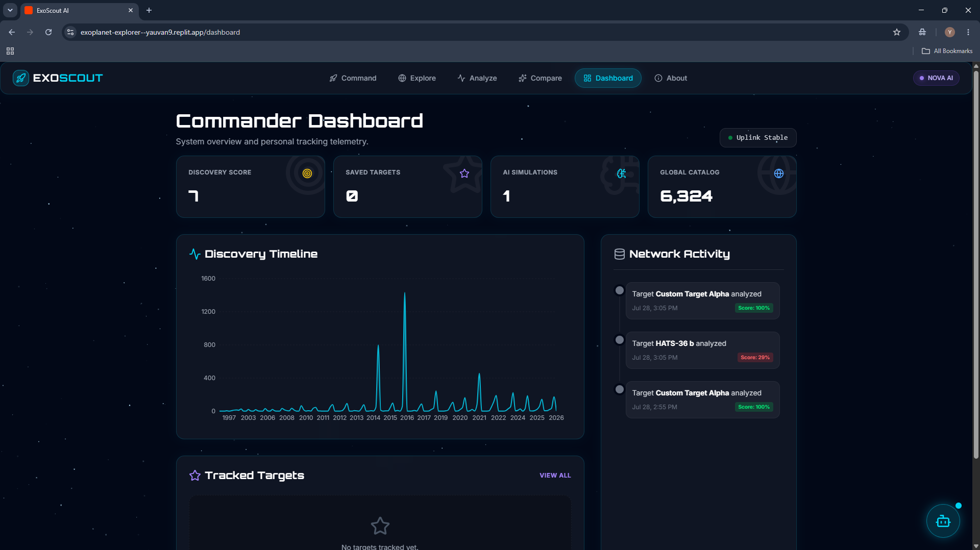Open the browser extensions icon
This screenshot has height=550, width=980.
click(x=922, y=32)
